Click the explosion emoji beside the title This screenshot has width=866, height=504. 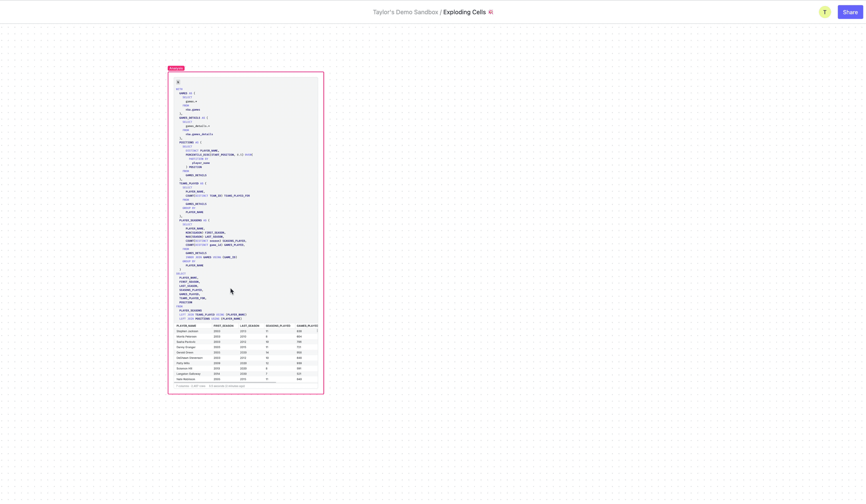pyautogui.click(x=491, y=12)
